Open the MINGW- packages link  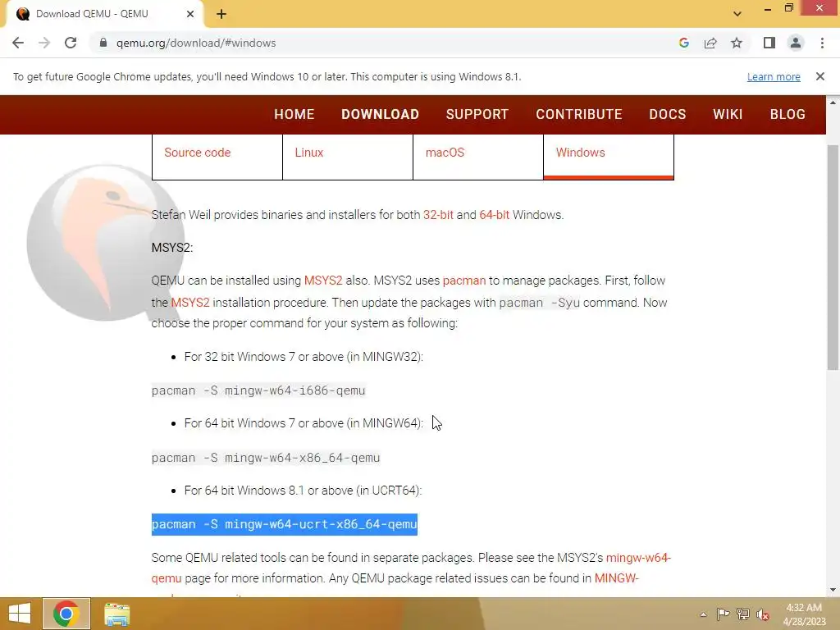pos(617,578)
